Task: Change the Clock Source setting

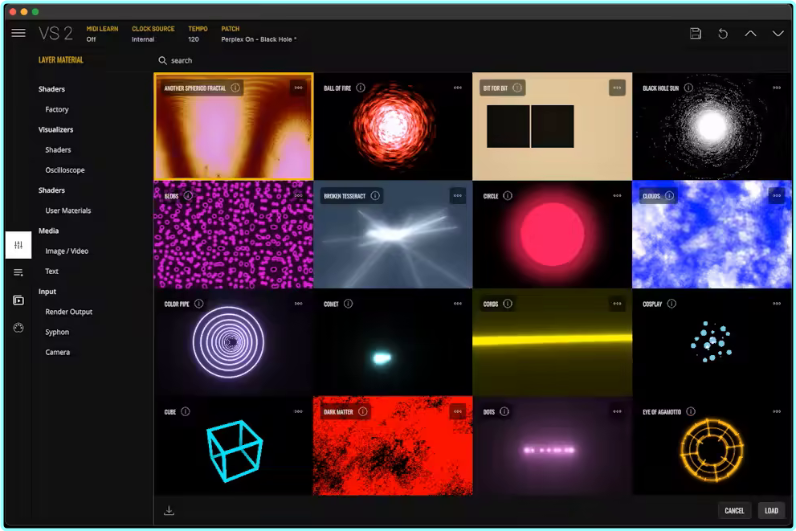Action: pyautogui.click(x=153, y=34)
